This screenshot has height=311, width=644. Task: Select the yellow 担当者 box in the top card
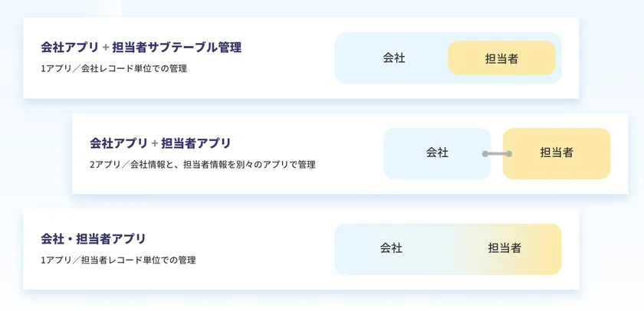click(x=501, y=58)
